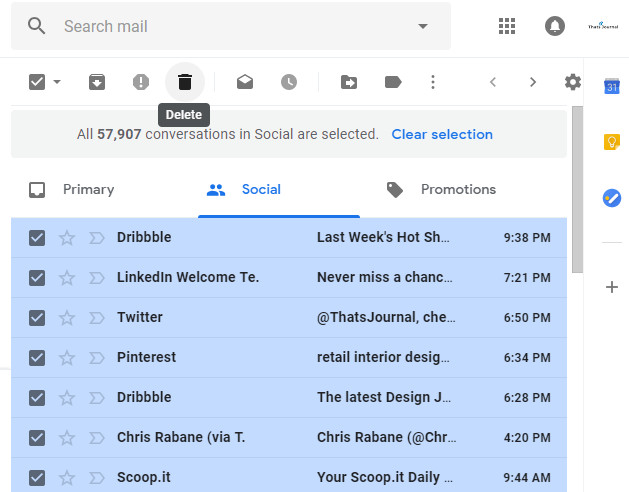Click the Move to folder icon
This screenshot has width=629, height=492.
(x=349, y=82)
